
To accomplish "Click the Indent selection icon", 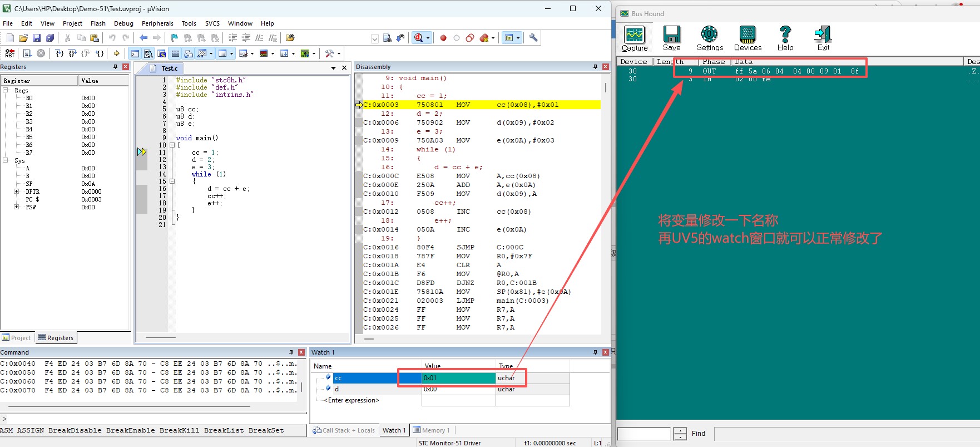I will tap(232, 38).
